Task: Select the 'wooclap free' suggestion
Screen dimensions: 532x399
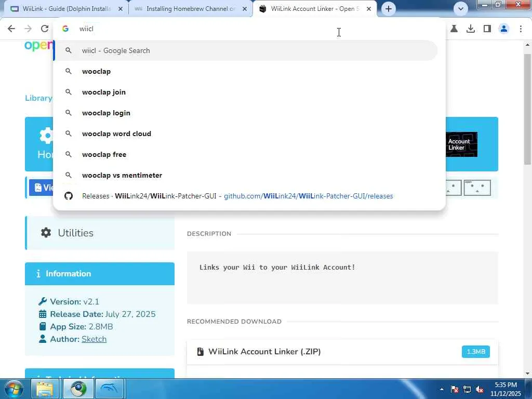Action: [246, 154]
